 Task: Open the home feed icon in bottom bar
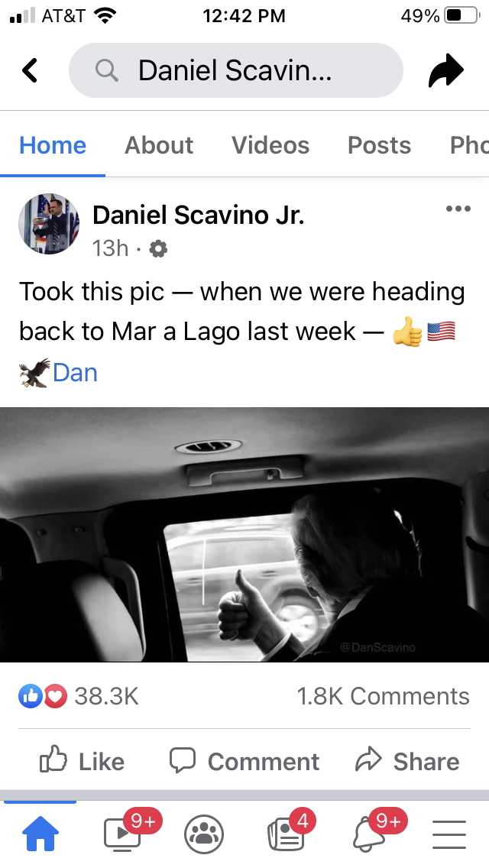tap(40, 834)
